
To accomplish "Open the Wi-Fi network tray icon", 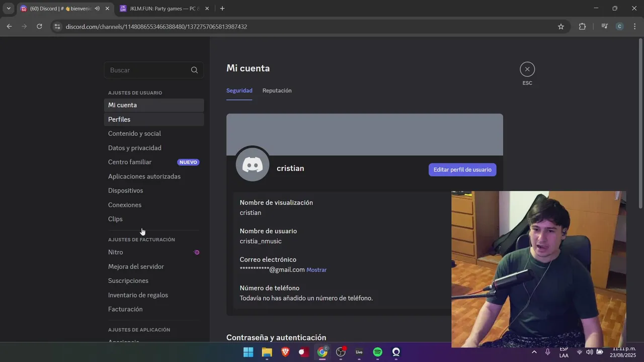I will tap(580, 352).
